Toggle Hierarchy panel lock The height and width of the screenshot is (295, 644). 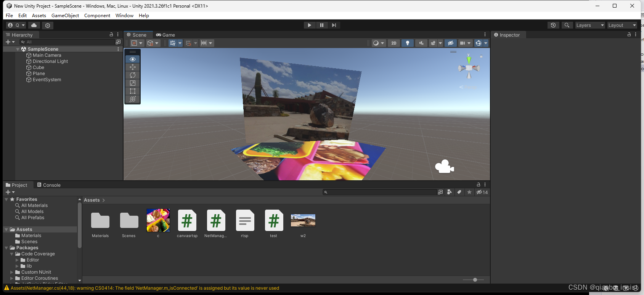coord(111,34)
